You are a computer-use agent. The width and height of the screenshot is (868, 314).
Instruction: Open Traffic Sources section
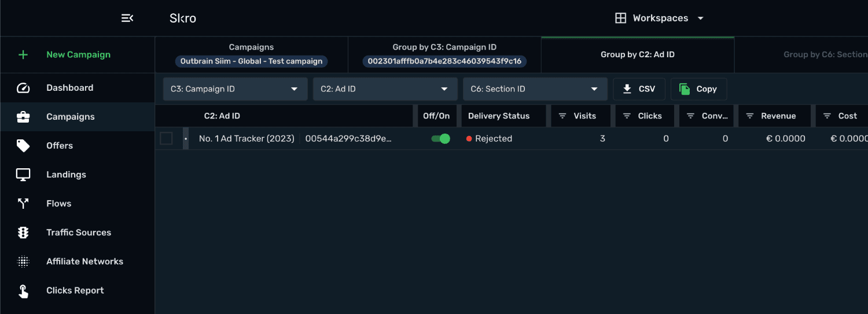coord(78,232)
